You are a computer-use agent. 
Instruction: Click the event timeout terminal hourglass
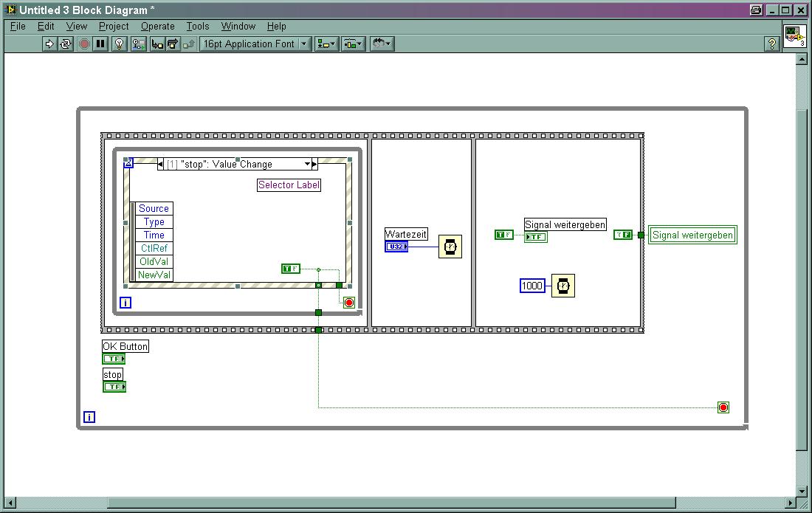coord(128,163)
